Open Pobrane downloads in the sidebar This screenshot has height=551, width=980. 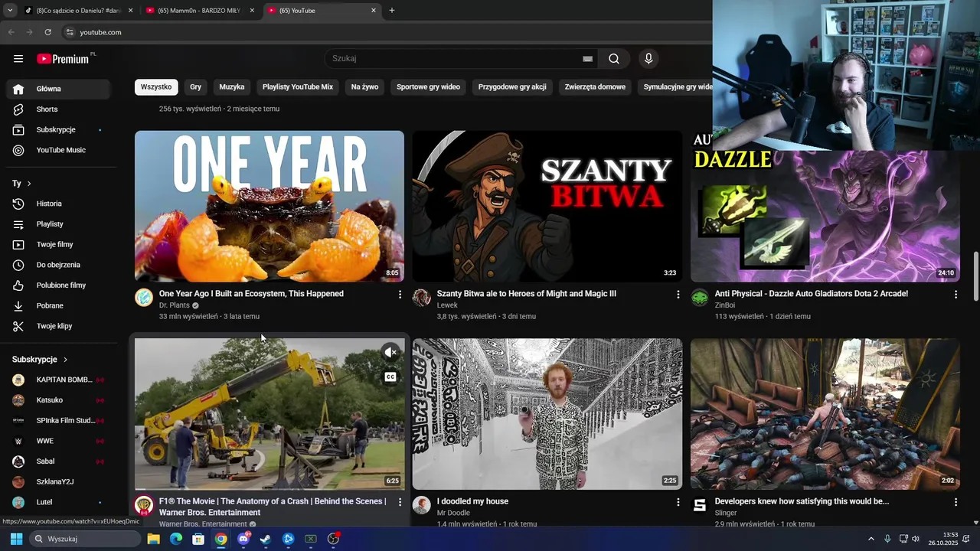[50, 305]
